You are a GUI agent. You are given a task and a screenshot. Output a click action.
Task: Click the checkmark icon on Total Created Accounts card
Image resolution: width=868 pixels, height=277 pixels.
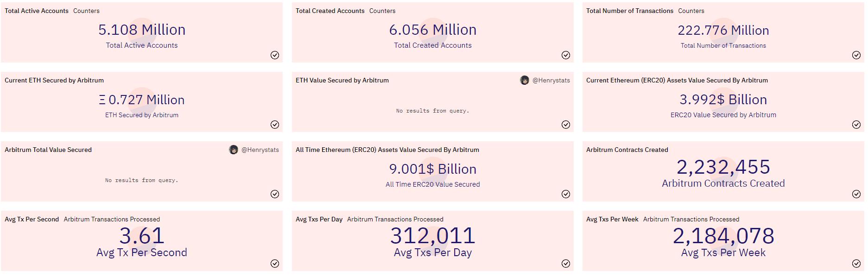click(x=566, y=55)
